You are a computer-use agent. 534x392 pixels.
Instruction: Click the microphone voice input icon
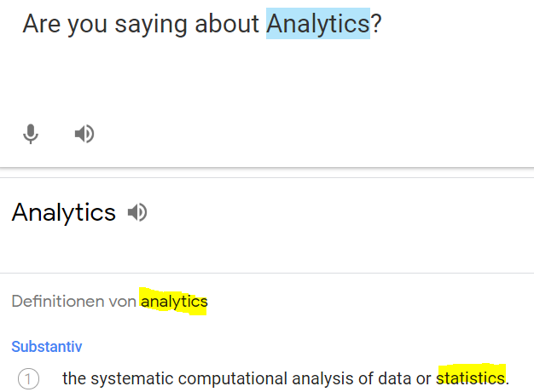[x=31, y=134]
